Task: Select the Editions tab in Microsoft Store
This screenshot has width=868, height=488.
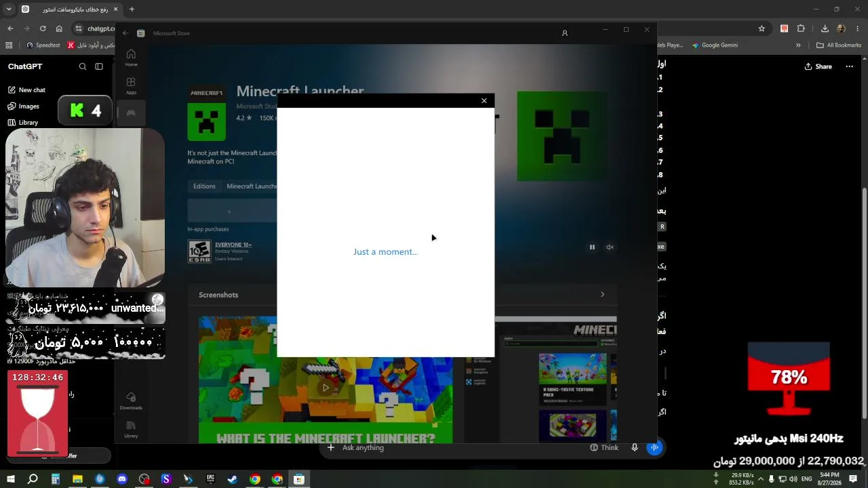Action: pos(204,186)
